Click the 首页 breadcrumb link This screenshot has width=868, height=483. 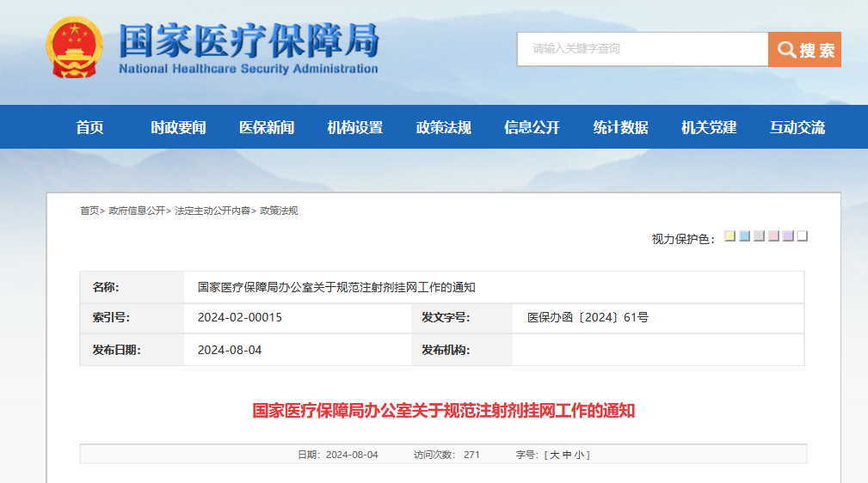click(89, 211)
